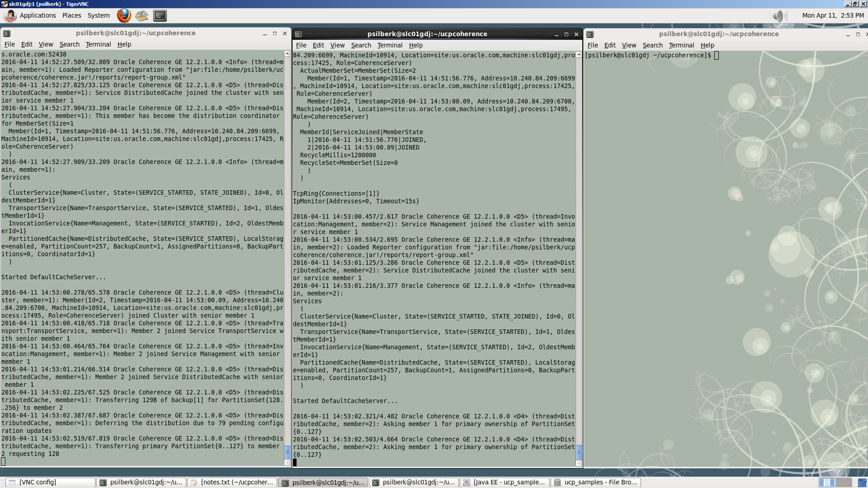Image resolution: width=868 pixels, height=488 pixels.
Task: Launch Firefox from the top panel
Action: click(124, 15)
